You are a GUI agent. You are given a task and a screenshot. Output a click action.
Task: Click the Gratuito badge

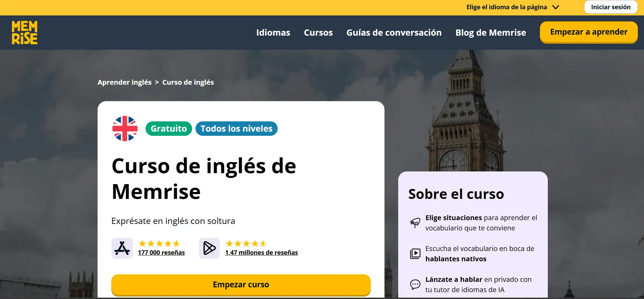pos(169,129)
